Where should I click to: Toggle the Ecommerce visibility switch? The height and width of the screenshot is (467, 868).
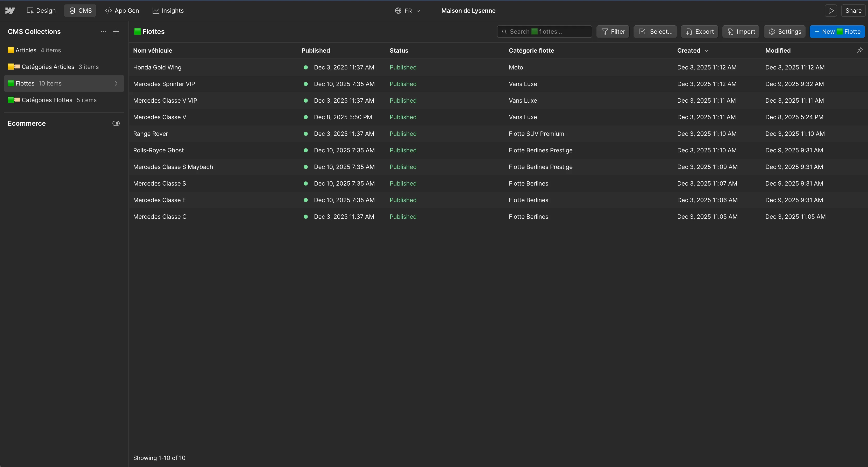point(116,123)
